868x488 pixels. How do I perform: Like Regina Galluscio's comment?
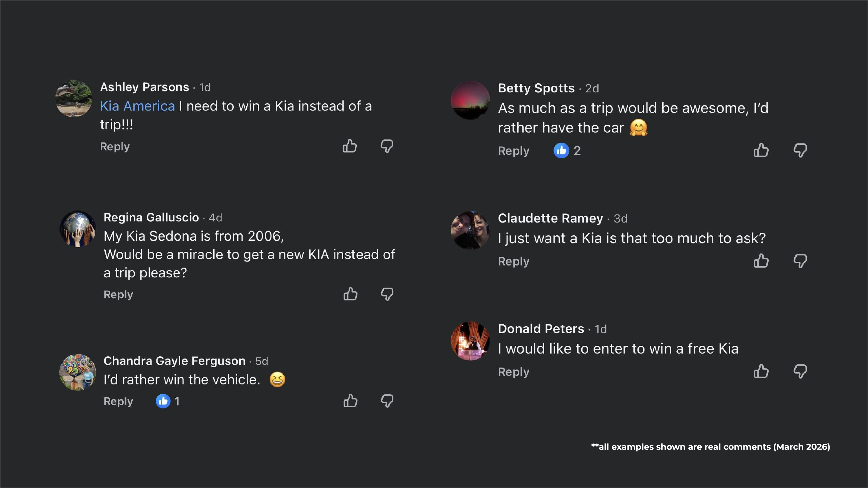[350, 294]
